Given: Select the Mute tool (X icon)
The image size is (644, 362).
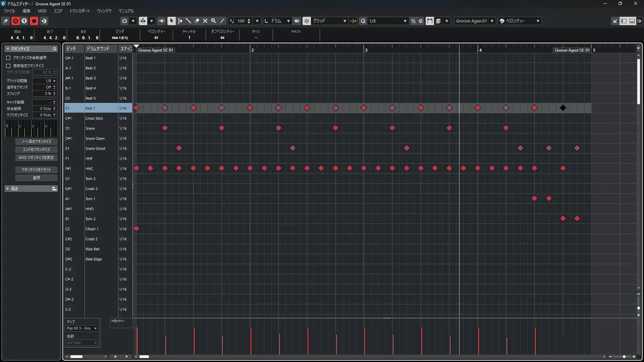Looking at the screenshot, I should (205, 21).
